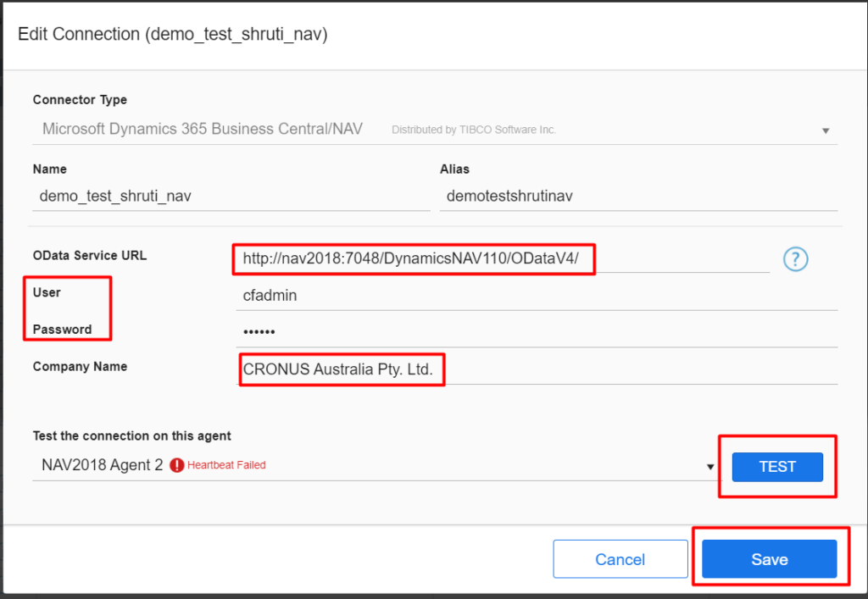
Task: Click the Edit Connection dialog title
Action: 173,34
